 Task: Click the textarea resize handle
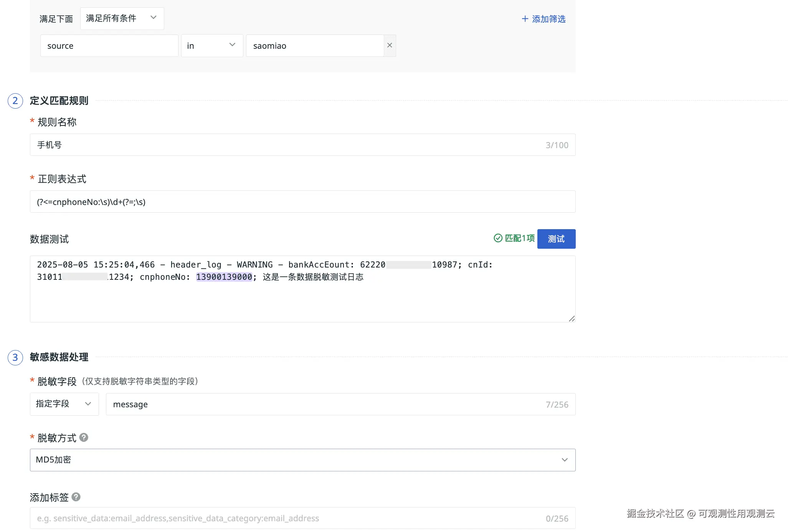572,319
